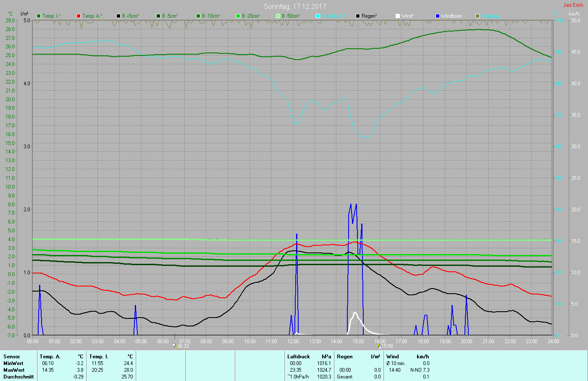Click the cyan legend square
588x381 pixels.
pos(318,16)
